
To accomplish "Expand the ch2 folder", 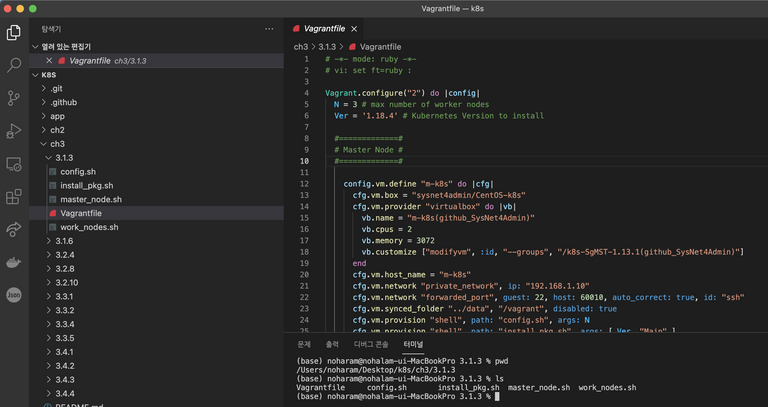I will [44, 130].
